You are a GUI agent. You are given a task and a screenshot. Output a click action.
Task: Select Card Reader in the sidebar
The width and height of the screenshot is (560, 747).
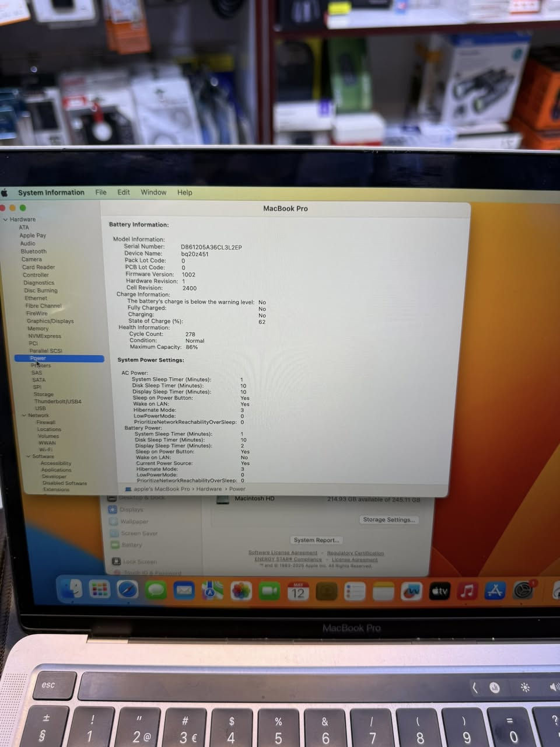click(38, 267)
